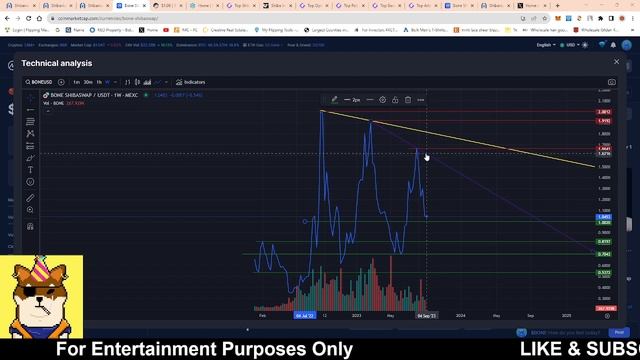Open the prediction and measurement tools

coord(30,146)
